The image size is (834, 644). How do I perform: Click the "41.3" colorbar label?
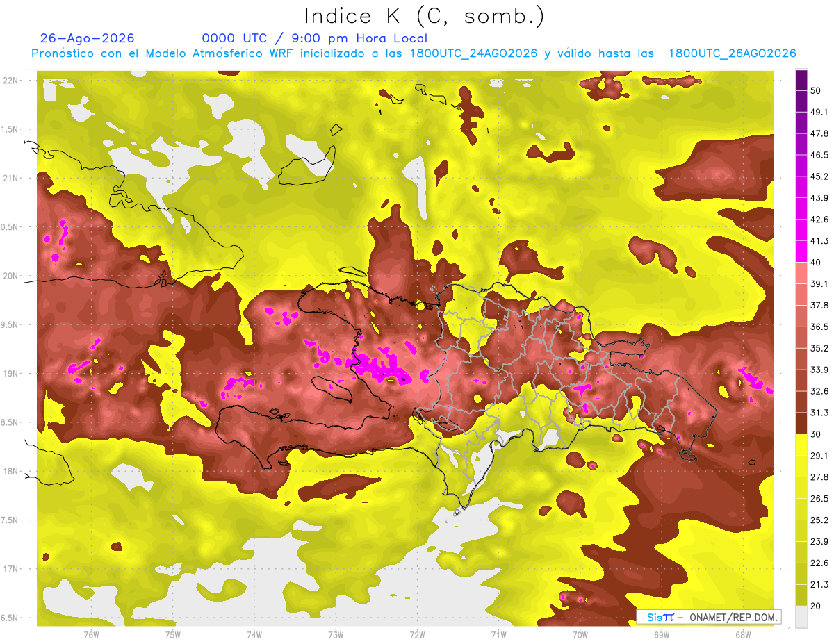point(819,241)
